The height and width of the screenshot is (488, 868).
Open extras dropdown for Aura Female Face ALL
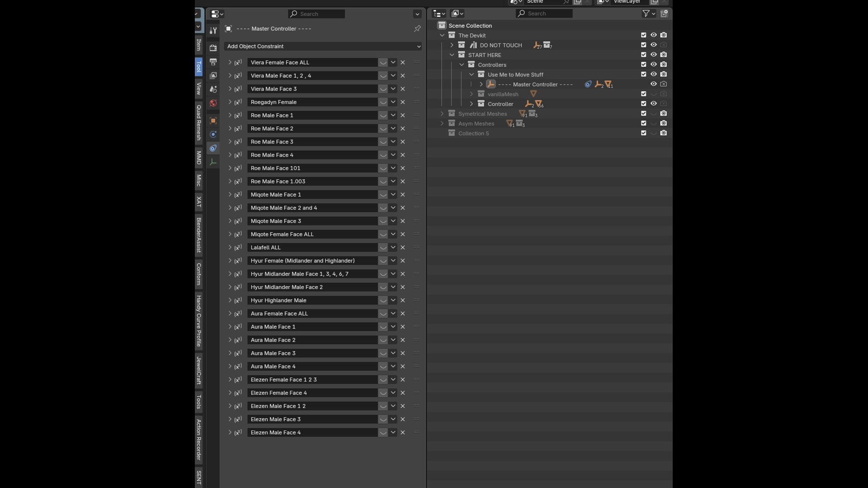[393, 314]
